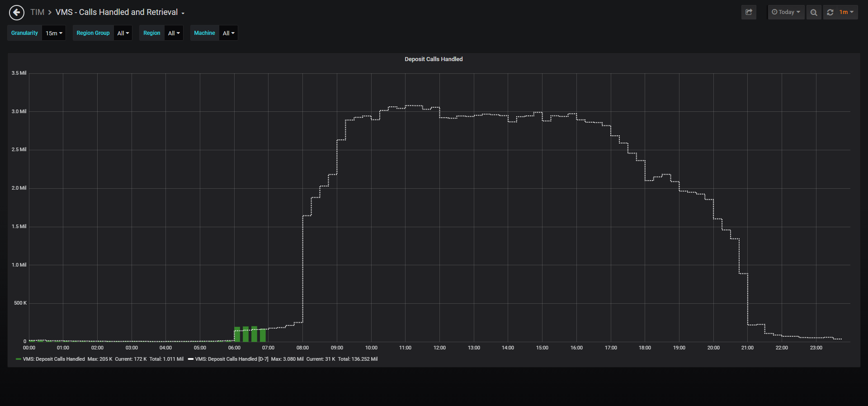Image resolution: width=868 pixels, height=406 pixels.
Task: Open the 1m refresh interval dropdown
Action: pyautogui.click(x=846, y=12)
